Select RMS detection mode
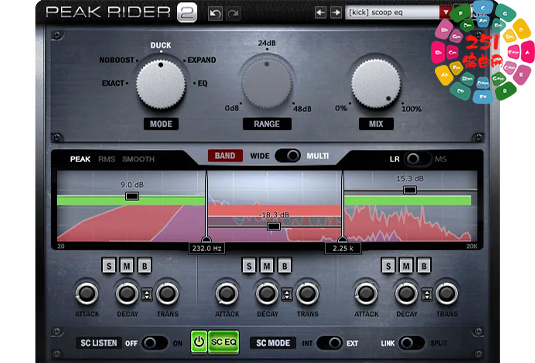The image size is (535, 363). 107,159
